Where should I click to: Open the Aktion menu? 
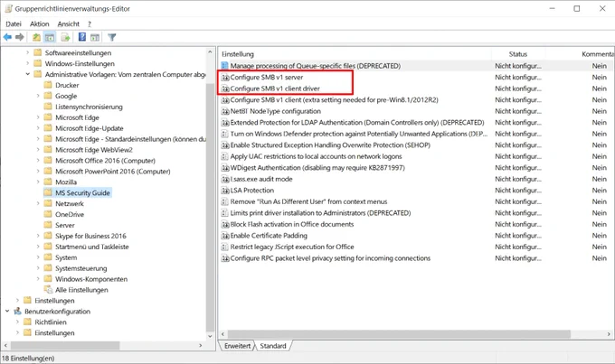tap(40, 23)
